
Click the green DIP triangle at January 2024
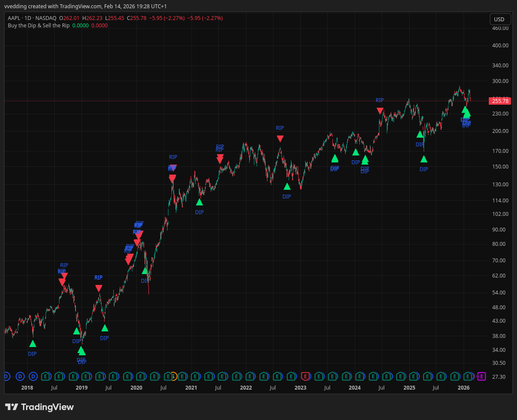(356, 152)
